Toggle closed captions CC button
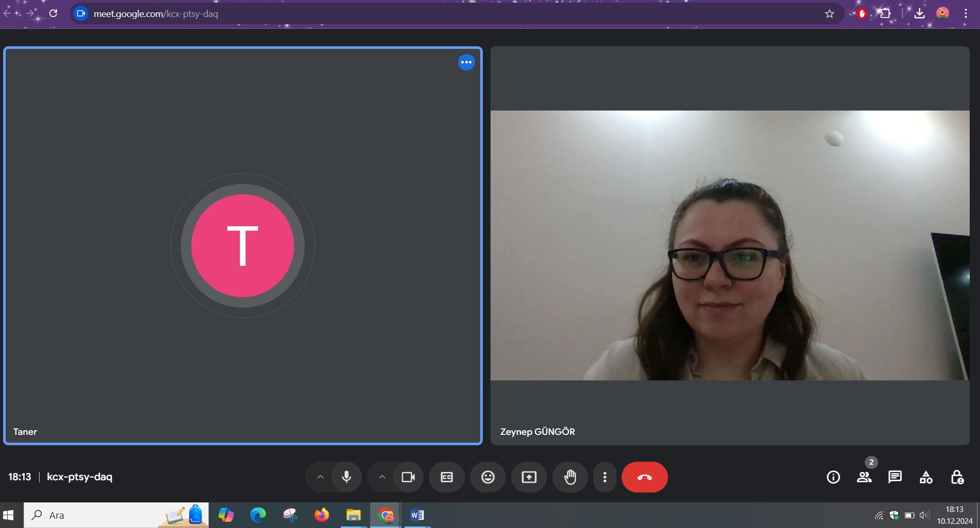 point(447,477)
